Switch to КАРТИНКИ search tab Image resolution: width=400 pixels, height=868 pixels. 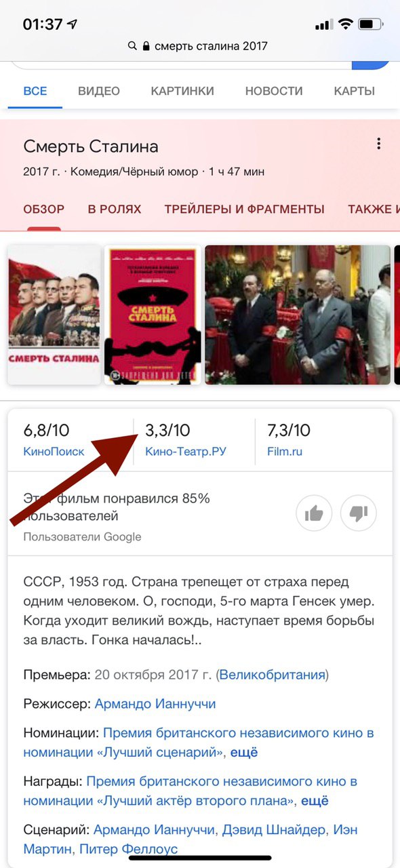[x=182, y=91]
